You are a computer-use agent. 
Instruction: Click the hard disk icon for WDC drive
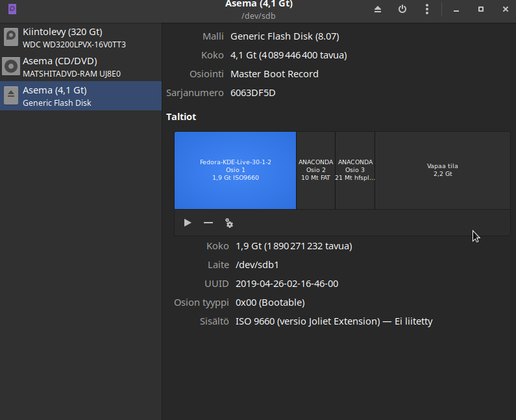11,38
